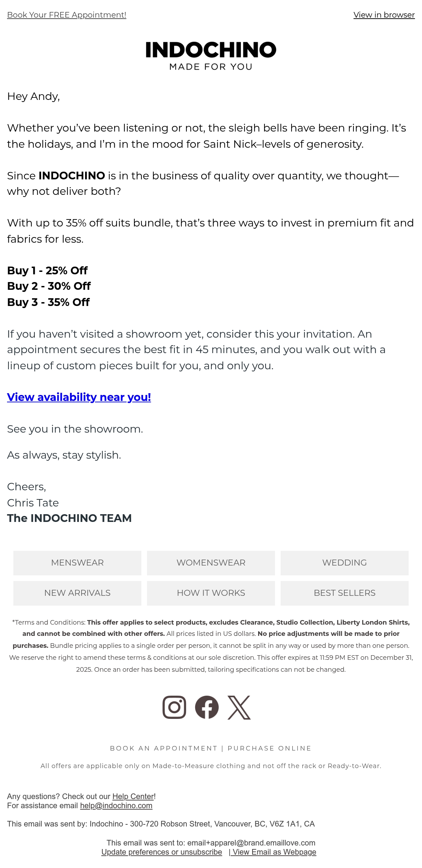Viewport: 422px width, 868px height.
Task: Click the MADE FOR YOU tagline
Action: (211, 67)
